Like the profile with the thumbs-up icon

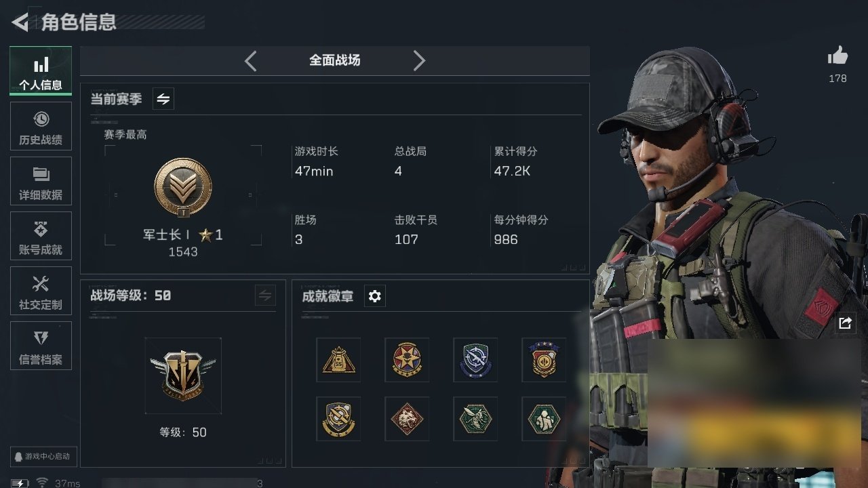837,56
